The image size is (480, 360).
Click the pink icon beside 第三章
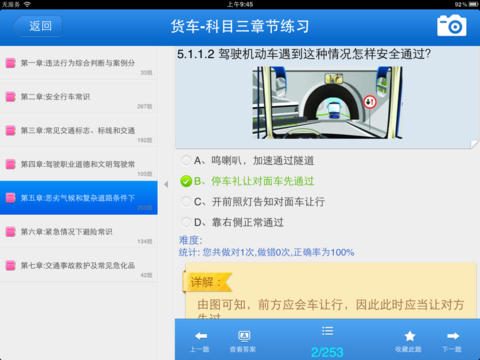pyautogui.click(x=10, y=130)
